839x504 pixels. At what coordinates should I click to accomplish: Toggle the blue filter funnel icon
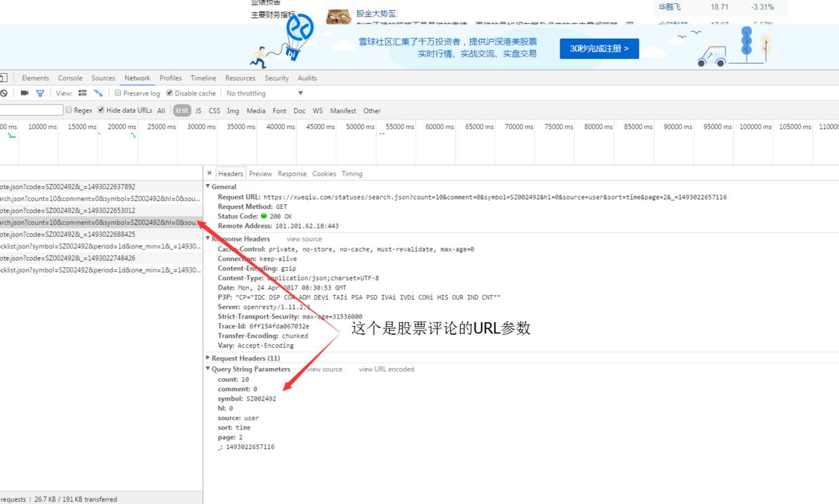click(x=40, y=93)
